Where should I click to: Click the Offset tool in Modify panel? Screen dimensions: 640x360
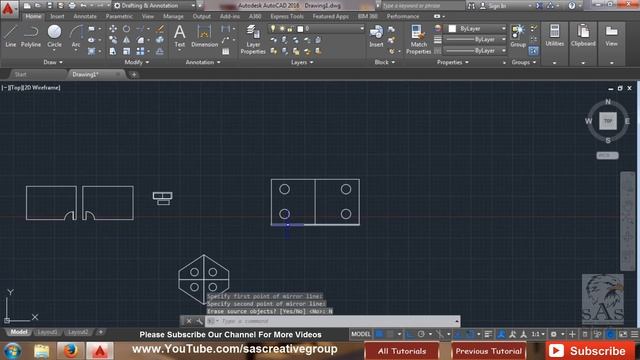coord(160,51)
